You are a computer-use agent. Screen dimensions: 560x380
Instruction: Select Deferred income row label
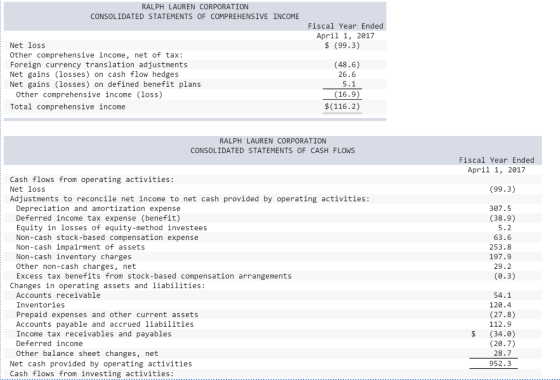click(49, 344)
